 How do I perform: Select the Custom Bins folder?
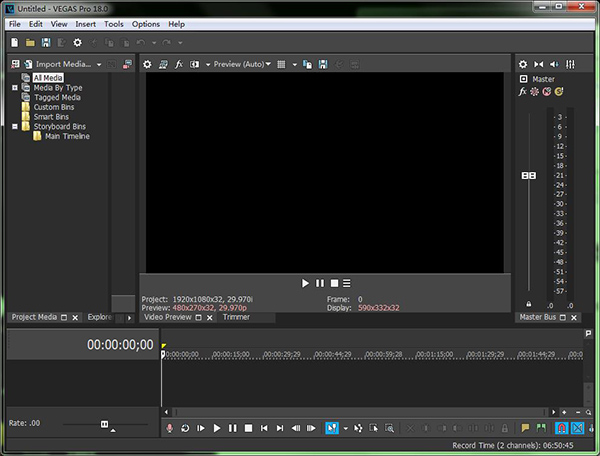(54, 107)
